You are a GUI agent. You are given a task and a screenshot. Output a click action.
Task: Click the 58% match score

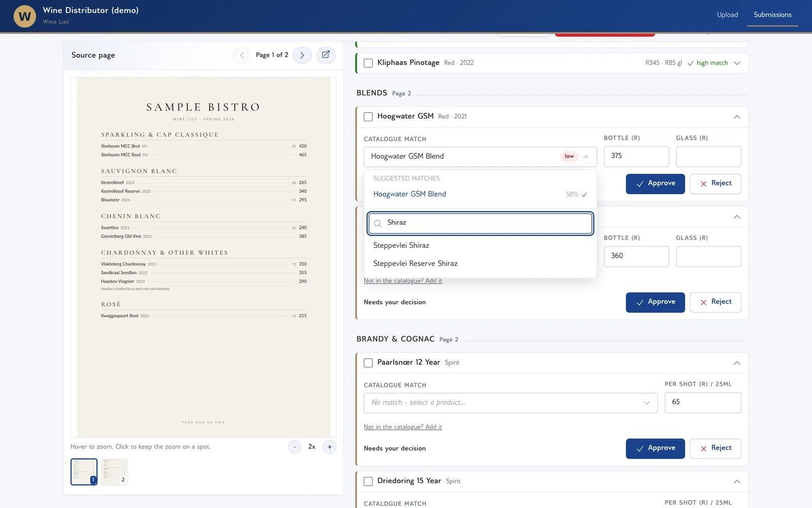pos(572,195)
